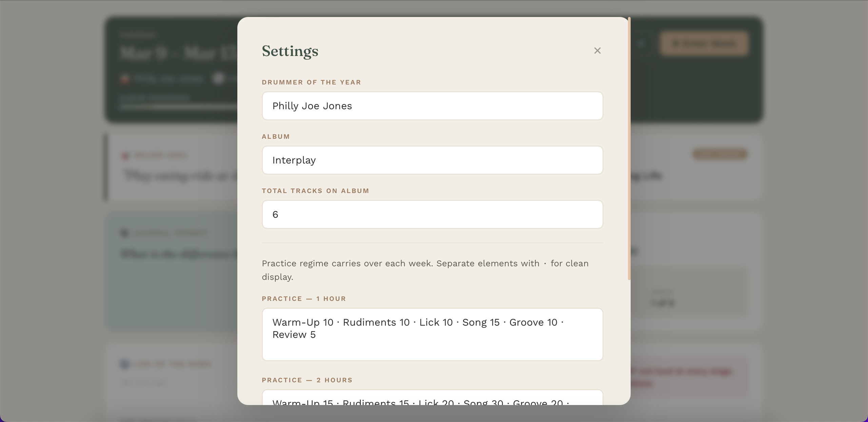This screenshot has width=868, height=422.
Task: Click the red icon in the weekly goal card
Action: coord(125,156)
